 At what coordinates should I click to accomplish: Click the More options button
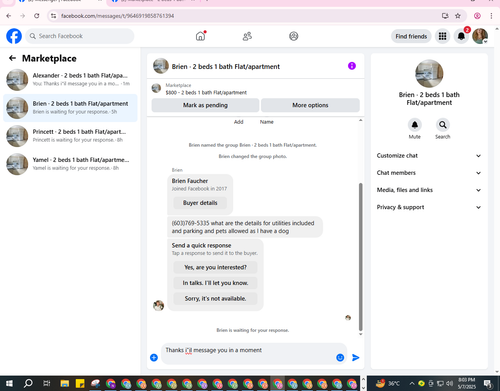(310, 105)
